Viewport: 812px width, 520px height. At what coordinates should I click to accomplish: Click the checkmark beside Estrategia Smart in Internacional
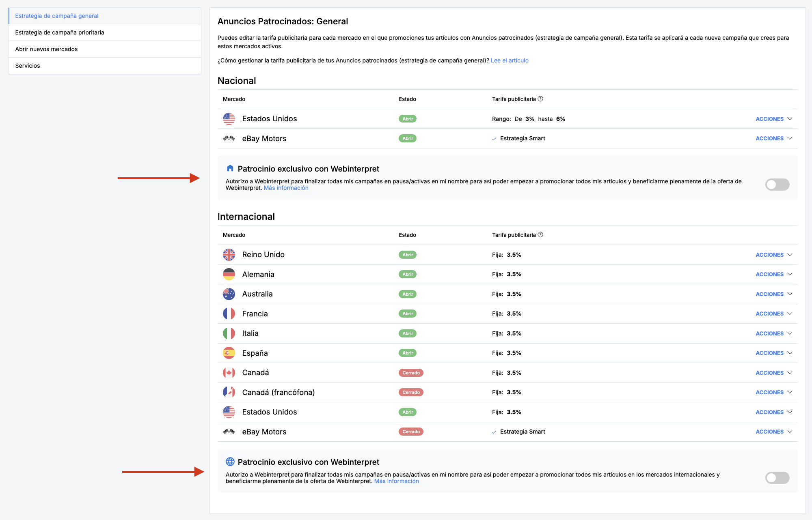click(494, 432)
